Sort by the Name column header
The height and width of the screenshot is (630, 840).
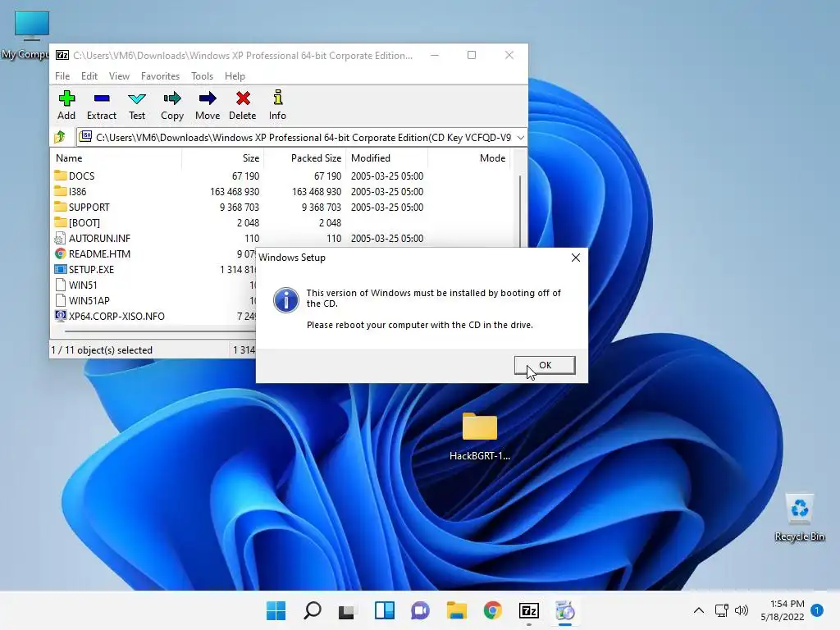click(116, 158)
